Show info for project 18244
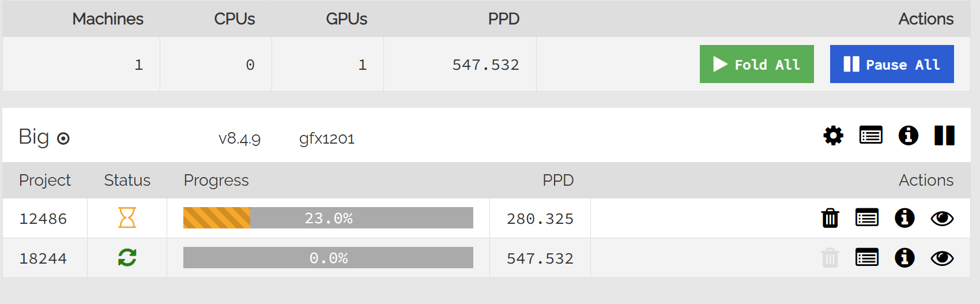The width and height of the screenshot is (980, 304). pos(904,258)
